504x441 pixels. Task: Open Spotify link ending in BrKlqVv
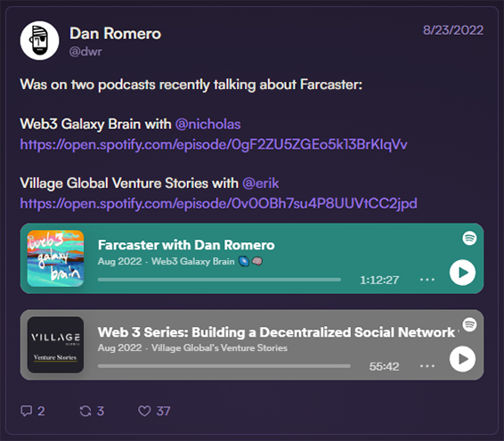[x=214, y=144]
